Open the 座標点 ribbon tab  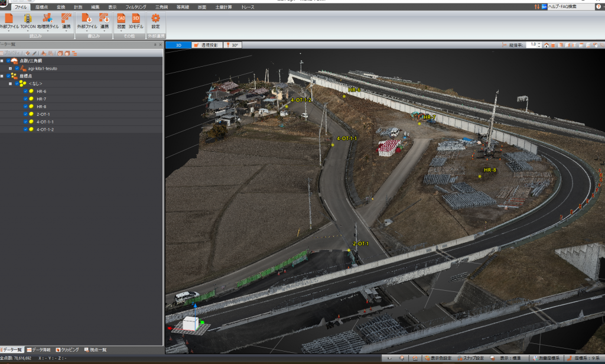pos(42,6)
